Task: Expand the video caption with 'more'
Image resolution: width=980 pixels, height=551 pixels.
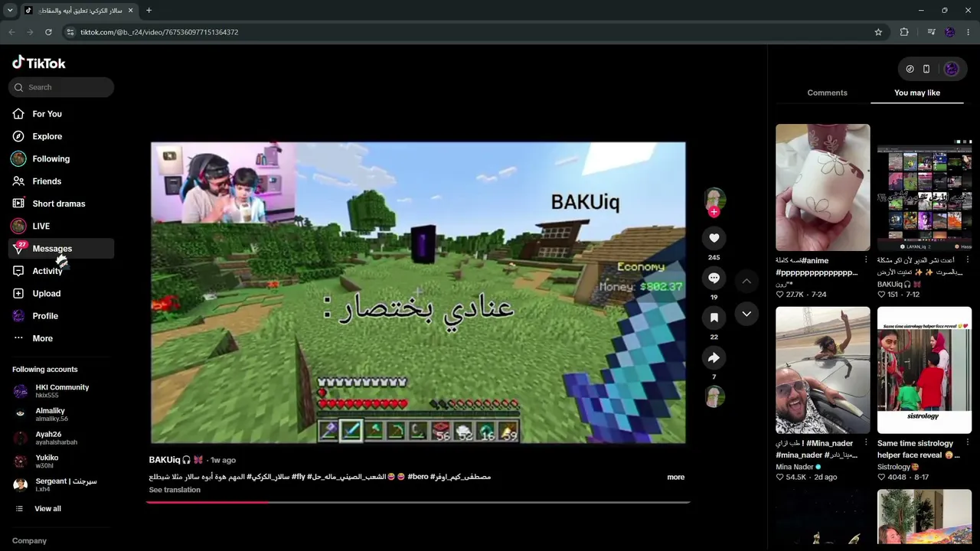Action: click(675, 477)
